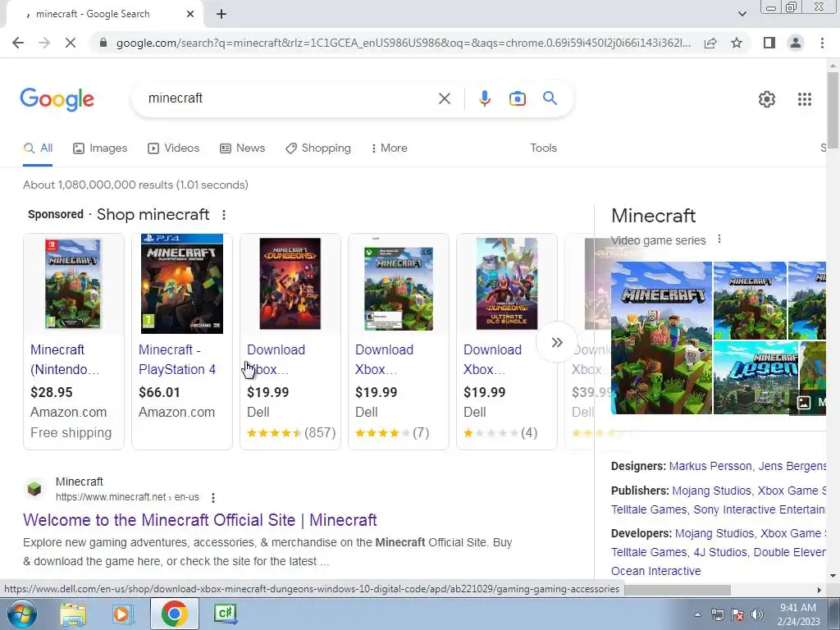This screenshot has width=840, height=630.
Task: Open more options for minecraft.net result
Action: 213,498
